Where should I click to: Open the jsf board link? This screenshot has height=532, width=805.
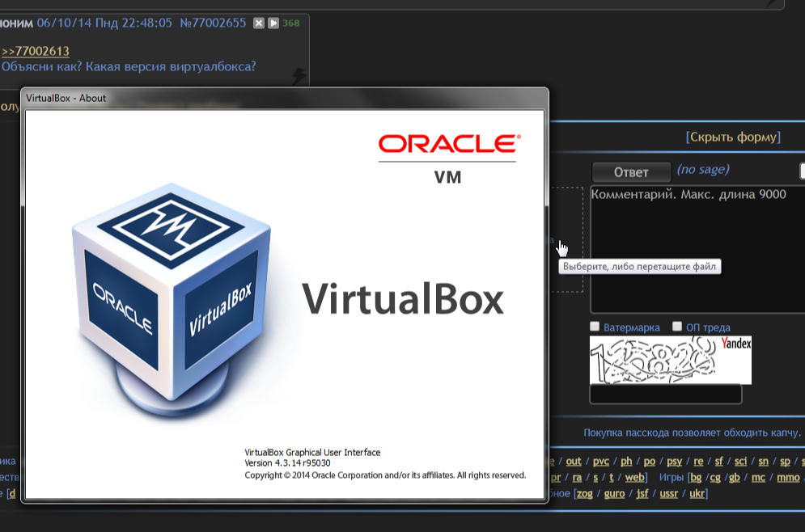[x=642, y=493]
